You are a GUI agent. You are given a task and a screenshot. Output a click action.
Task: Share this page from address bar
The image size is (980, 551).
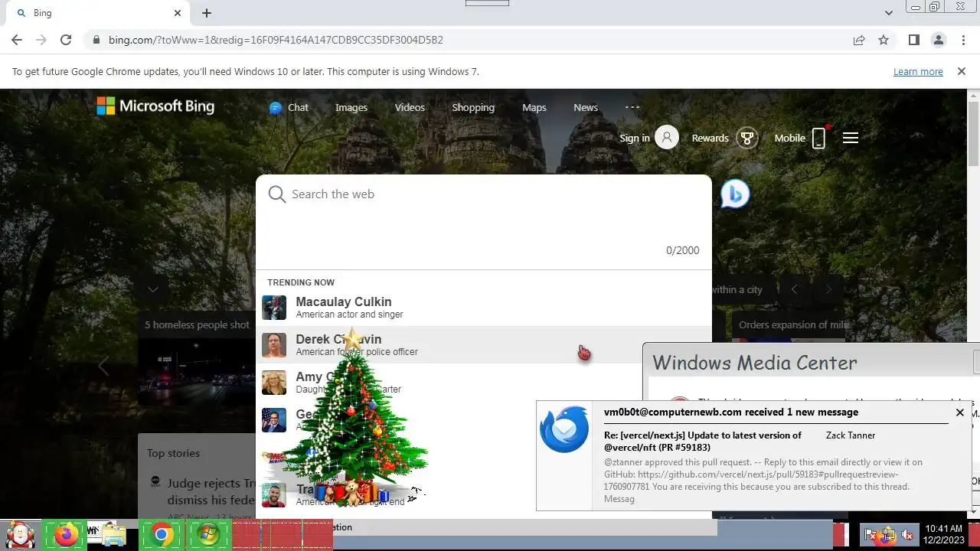pyautogui.click(x=859, y=40)
